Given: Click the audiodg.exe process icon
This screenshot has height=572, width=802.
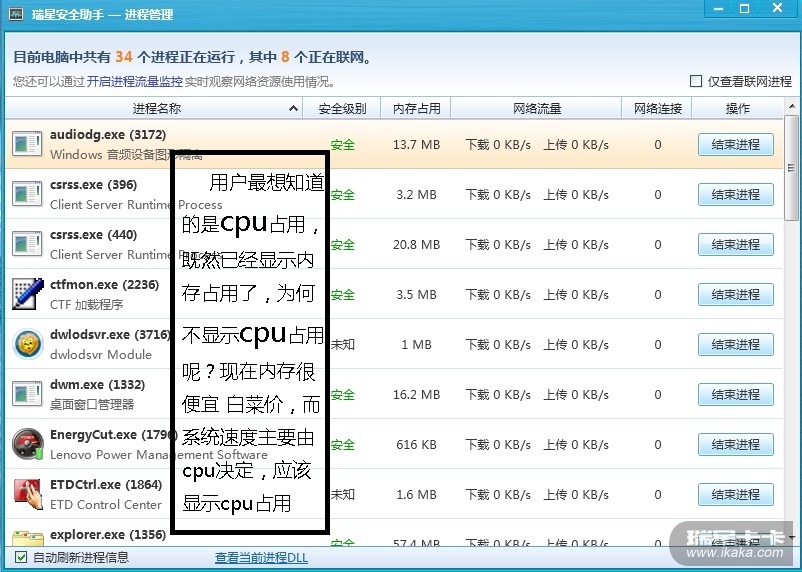Looking at the screenshot, I should [27, 144].
